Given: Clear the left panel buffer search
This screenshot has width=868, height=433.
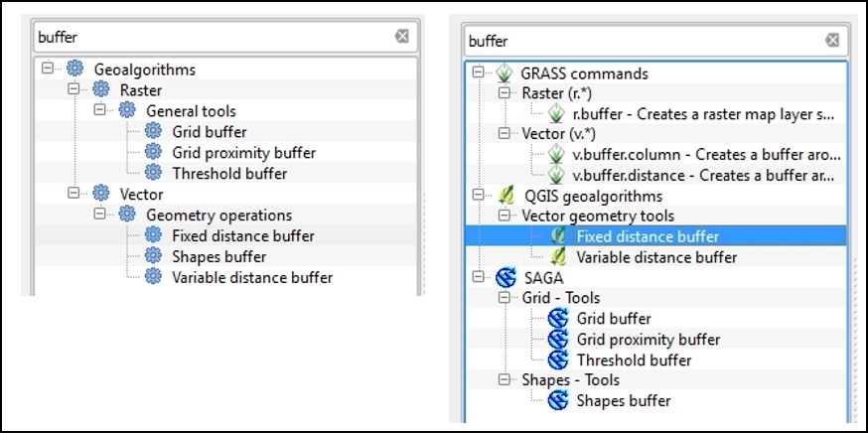Looking at the screenshot, I should [x=402, y=37].
